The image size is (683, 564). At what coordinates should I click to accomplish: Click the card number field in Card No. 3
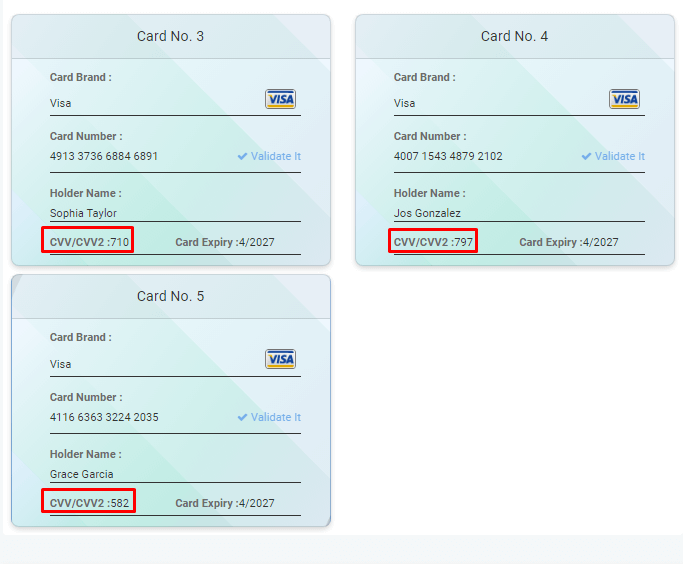point(104,156)
